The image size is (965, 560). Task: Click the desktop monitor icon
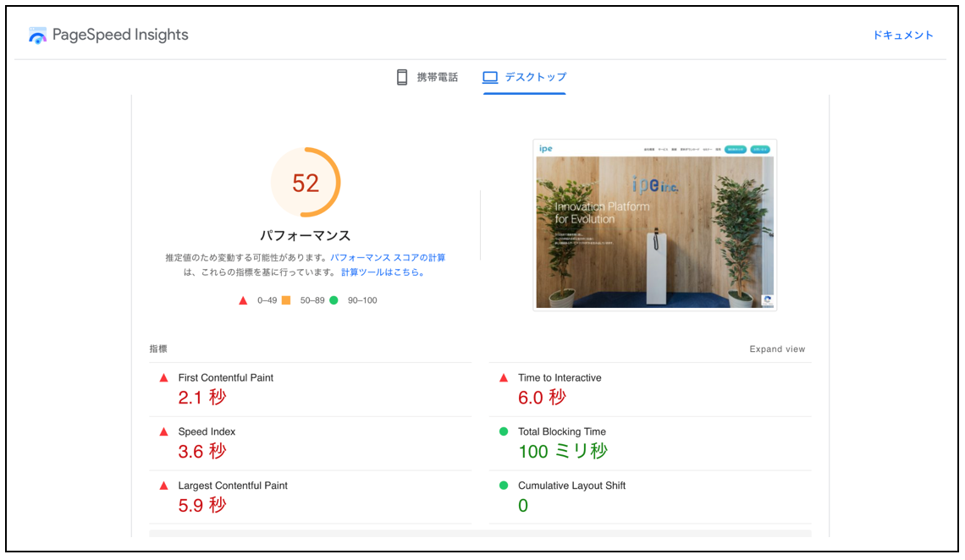490,77
